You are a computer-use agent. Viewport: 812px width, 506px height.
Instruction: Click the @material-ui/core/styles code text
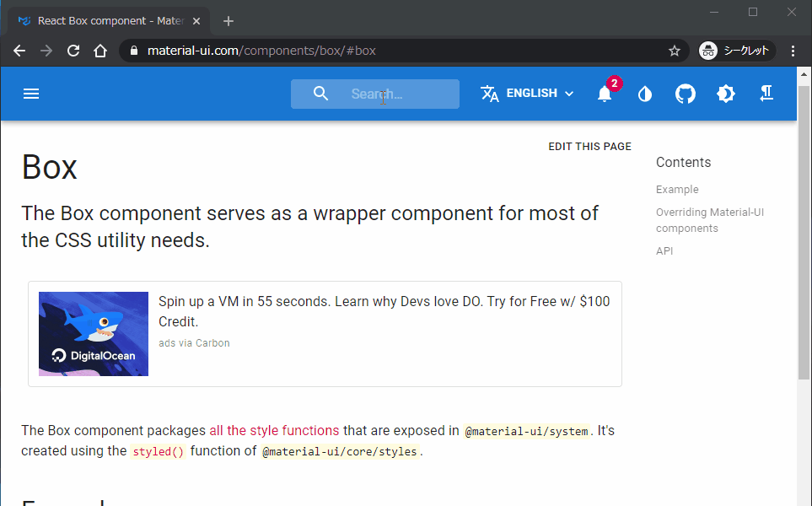point(340,452)
